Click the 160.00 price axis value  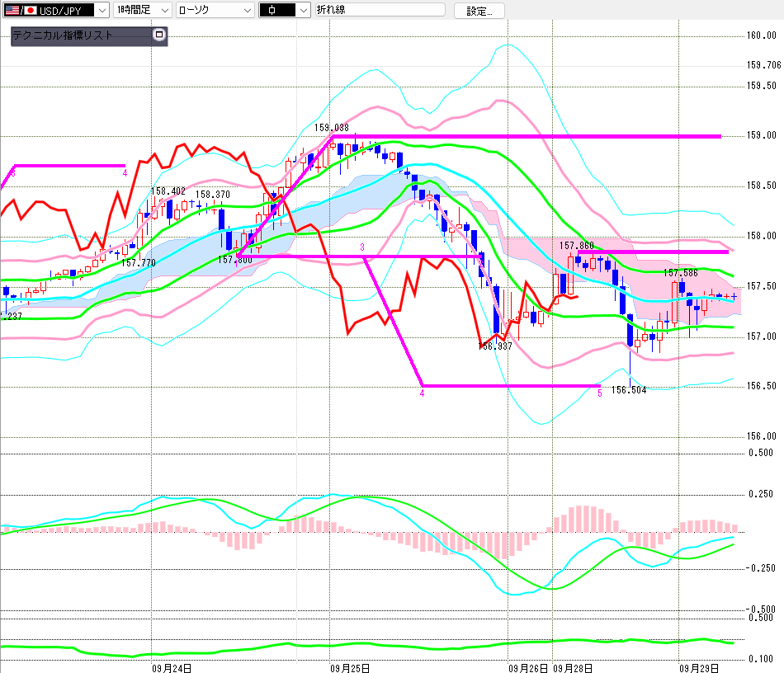point(762,35)
